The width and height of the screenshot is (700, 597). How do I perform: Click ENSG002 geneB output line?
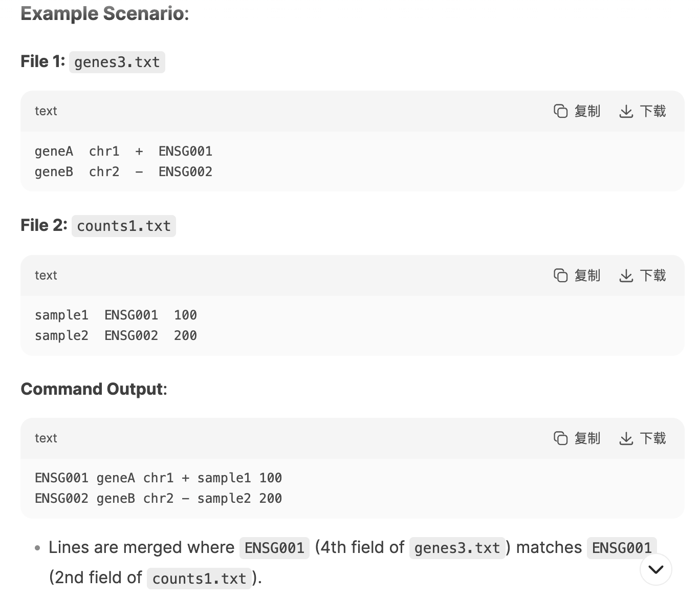(x=158, y=498)
